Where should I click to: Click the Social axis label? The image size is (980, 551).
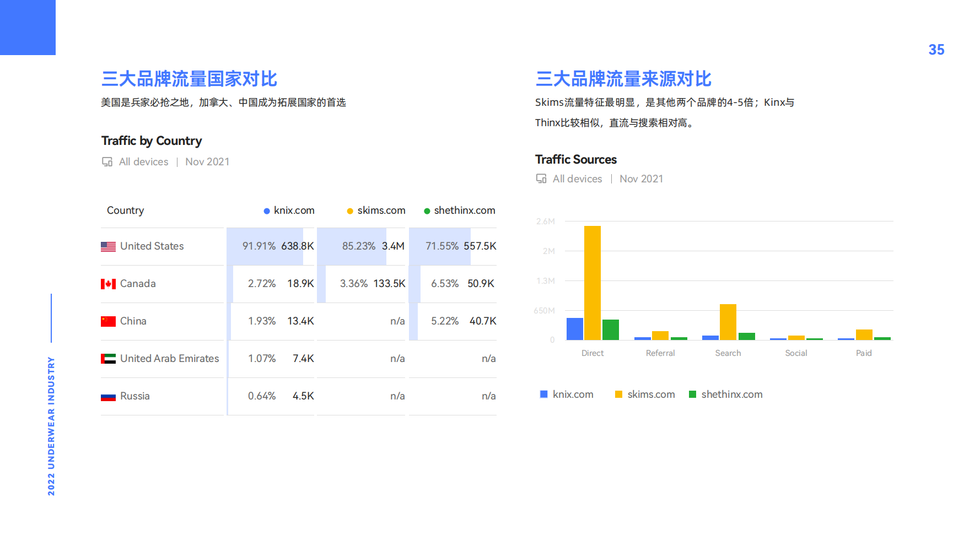point(796,353)
